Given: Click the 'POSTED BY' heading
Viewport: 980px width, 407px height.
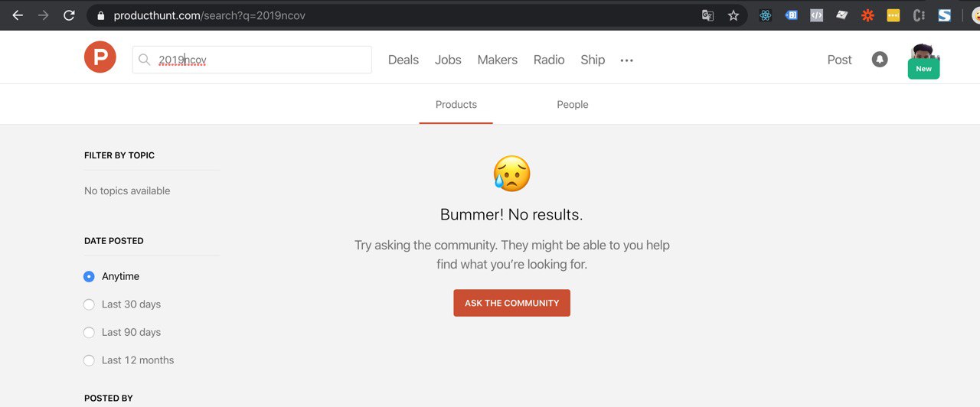Looking at the screenshot, I should (109, 399).
